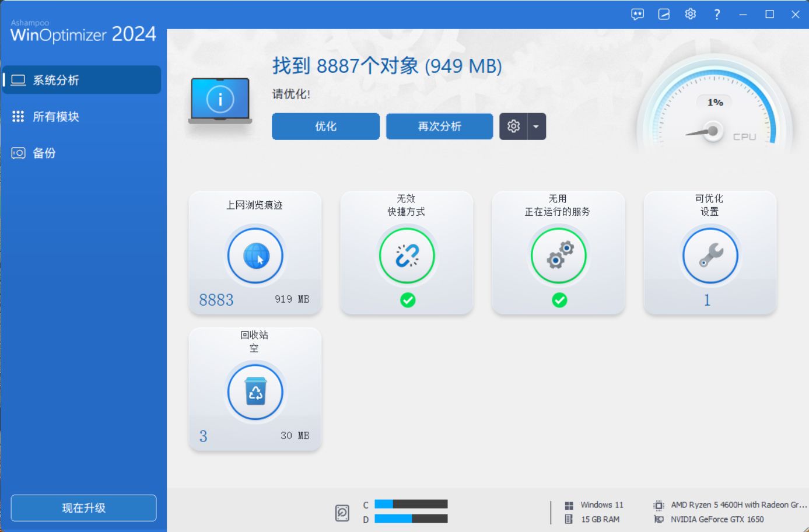Click the 8883 count on browsing traces card
The width and height of the screenshot is (809, 532).
point(216,300)
